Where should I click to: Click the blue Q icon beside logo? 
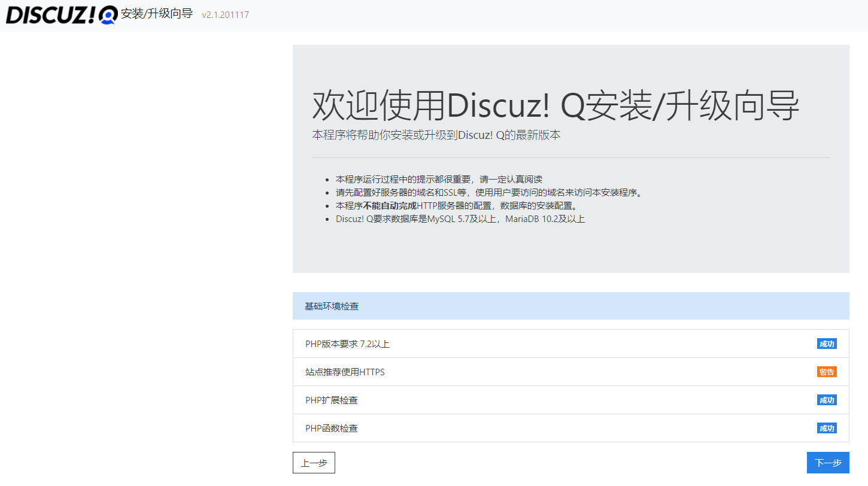108,15
